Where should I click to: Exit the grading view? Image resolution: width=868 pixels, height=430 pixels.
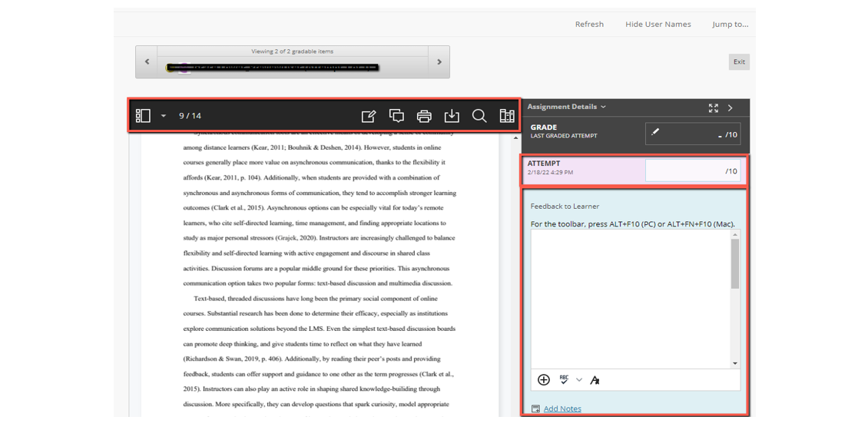click(739, 62)
